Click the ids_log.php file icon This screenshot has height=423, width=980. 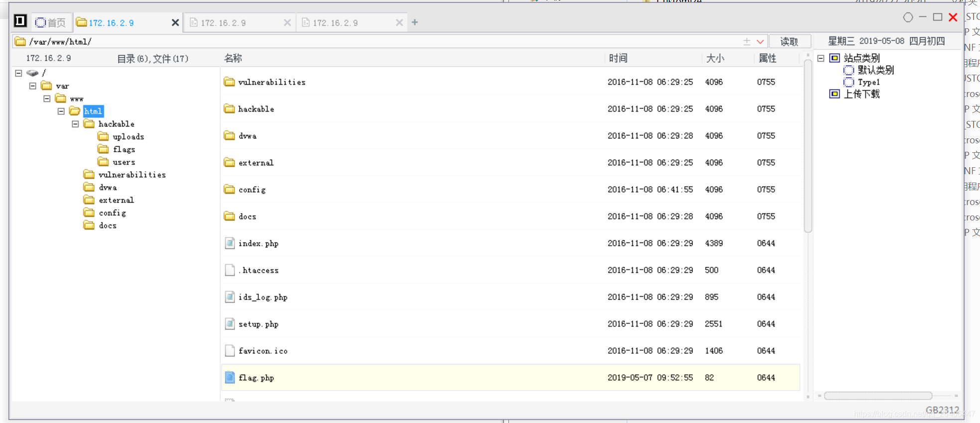230,297
